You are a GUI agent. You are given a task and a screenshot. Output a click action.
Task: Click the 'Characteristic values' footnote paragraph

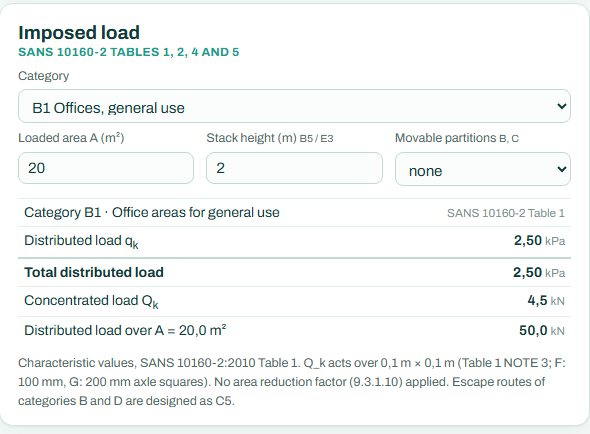(x=292, y=382)
